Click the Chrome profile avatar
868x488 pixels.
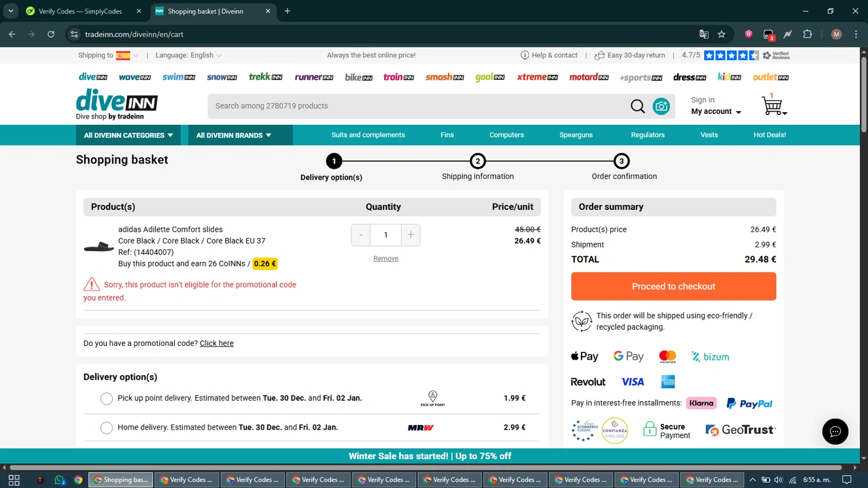[836, 34]
